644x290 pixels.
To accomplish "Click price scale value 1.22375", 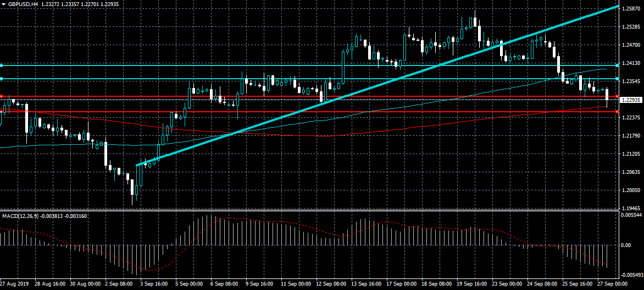I will tap(632, 117).
